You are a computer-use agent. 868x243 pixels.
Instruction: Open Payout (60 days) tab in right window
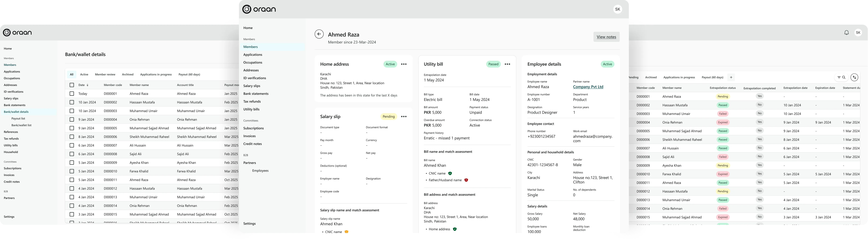[712, 77]
